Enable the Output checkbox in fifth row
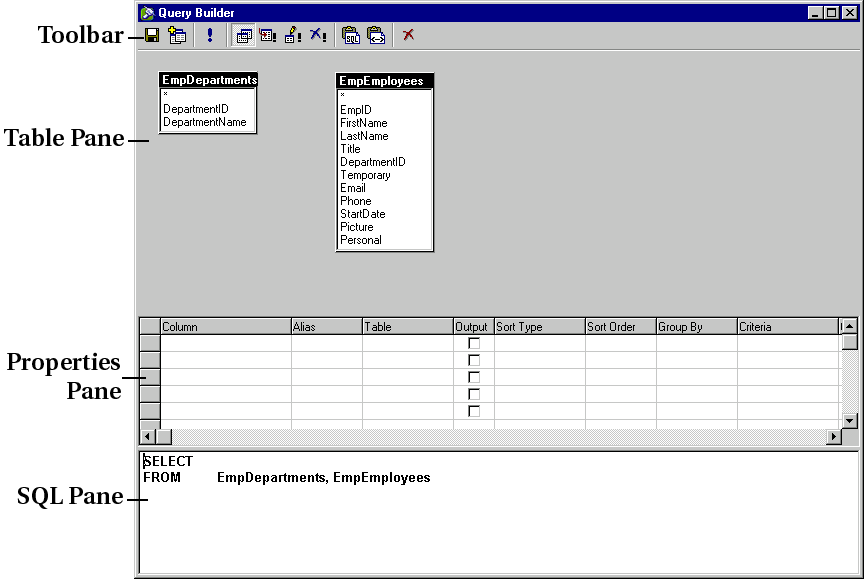Viewport: 864px width, 579px height. pyautogui.click(x=474, y=411)
